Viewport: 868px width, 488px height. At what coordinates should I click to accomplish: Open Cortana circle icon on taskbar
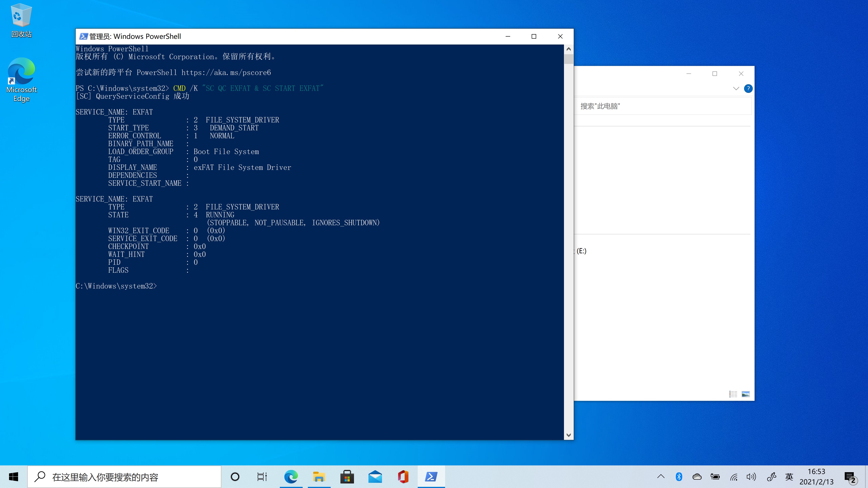(x=235, y=476)
